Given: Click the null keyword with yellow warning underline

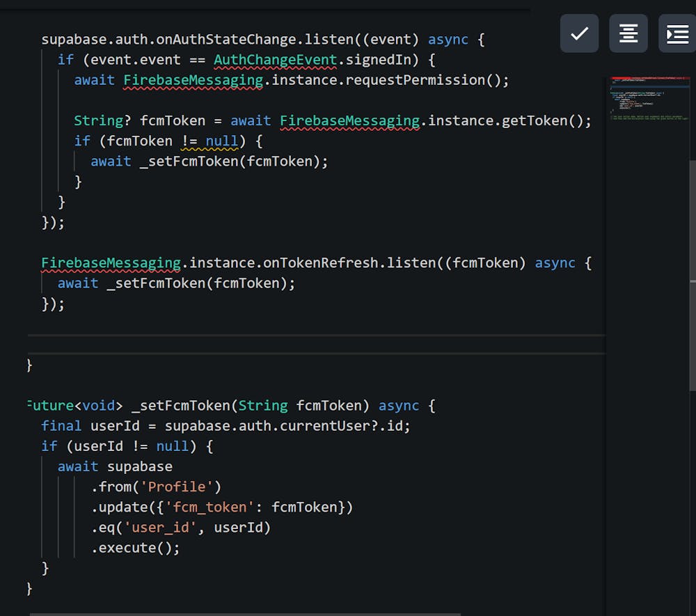Looking at the screenshot, I should [222, 141].
